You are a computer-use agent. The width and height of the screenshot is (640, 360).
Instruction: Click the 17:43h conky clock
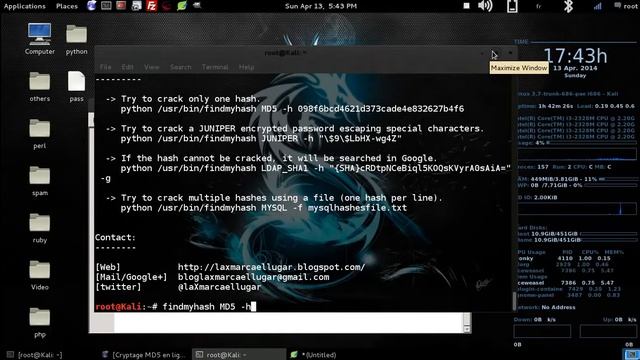click(x=575, y=56)
